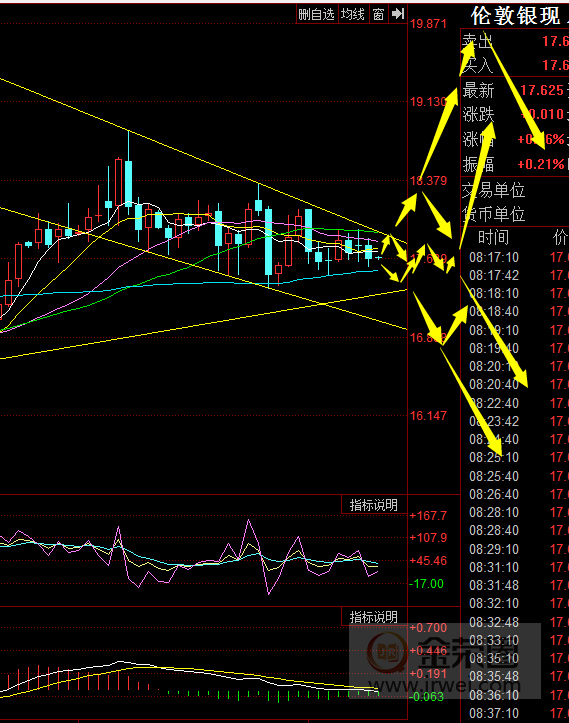Click the 窗 window button
The width and height of the screenshot is (569, 723).
[379, 14]
